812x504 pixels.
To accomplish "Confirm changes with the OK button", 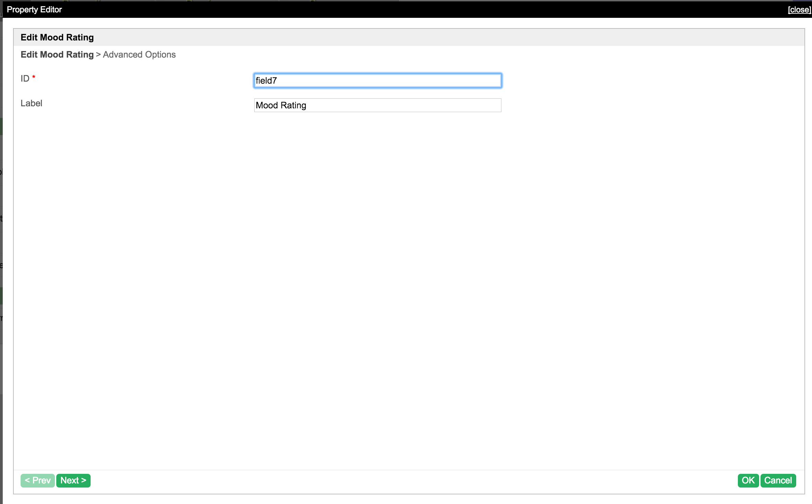I will tap(748, 480).
